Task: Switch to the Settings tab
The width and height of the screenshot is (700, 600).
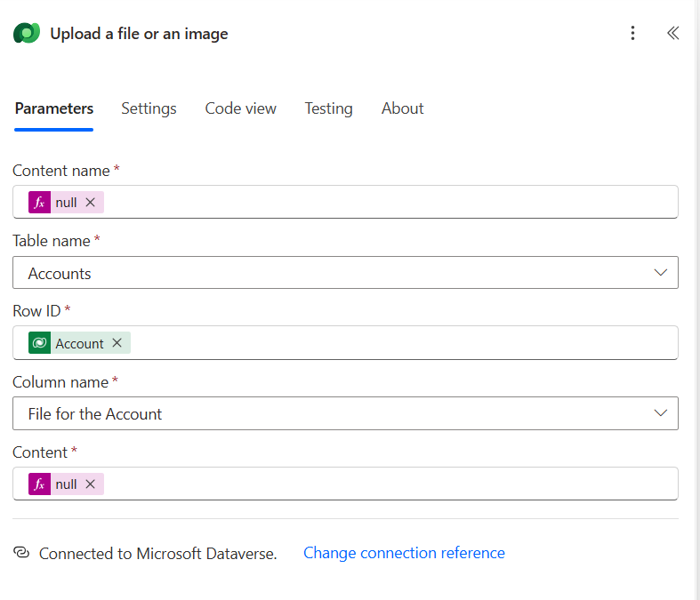Action: (x=149, y=108)
